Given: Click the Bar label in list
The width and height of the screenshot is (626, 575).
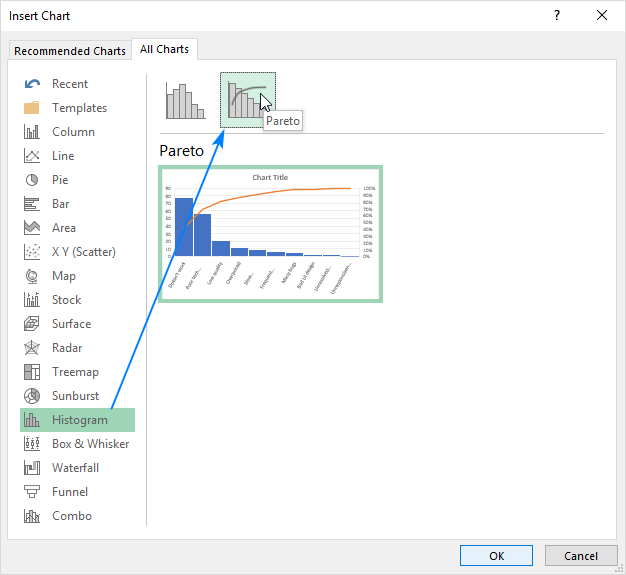Looking at the screenshot, I should point(61,204).
